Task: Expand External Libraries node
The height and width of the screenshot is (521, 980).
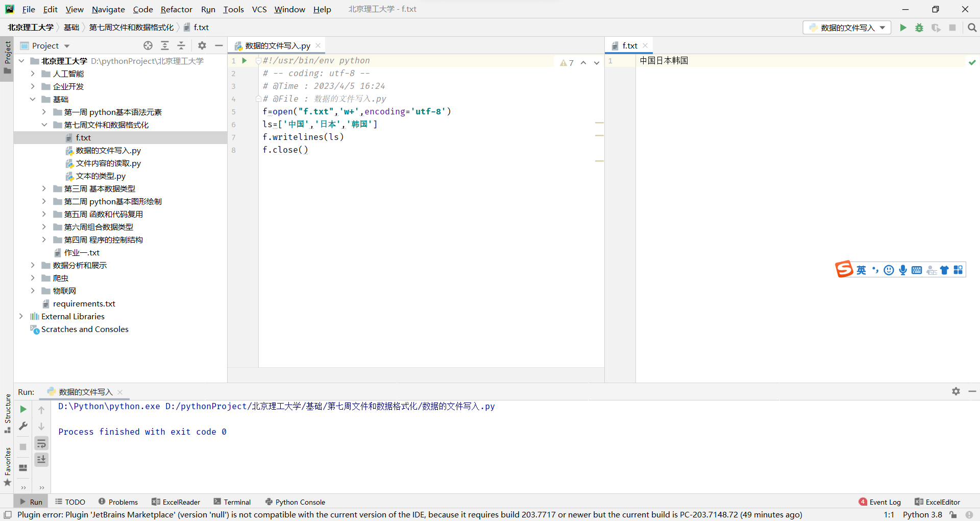Action: point(21,316)
